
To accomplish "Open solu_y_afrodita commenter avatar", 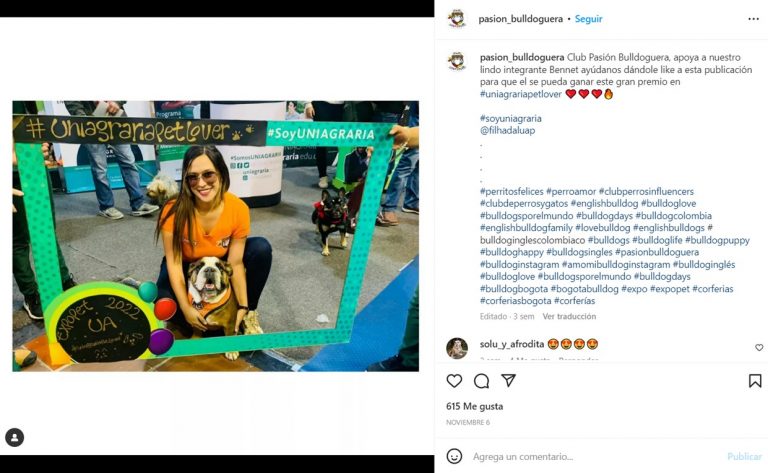I will pos(456,348).
